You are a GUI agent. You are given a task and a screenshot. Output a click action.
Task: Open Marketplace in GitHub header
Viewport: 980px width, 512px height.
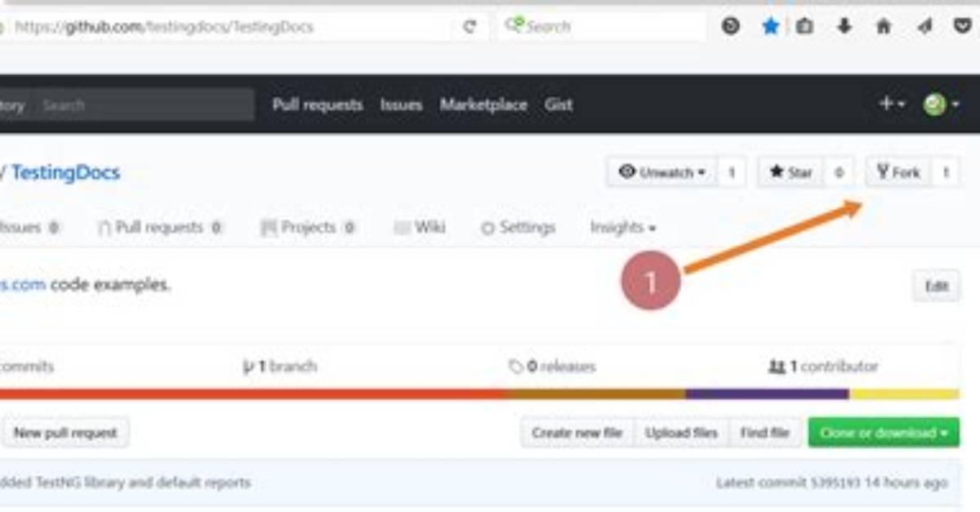point(483,105)
